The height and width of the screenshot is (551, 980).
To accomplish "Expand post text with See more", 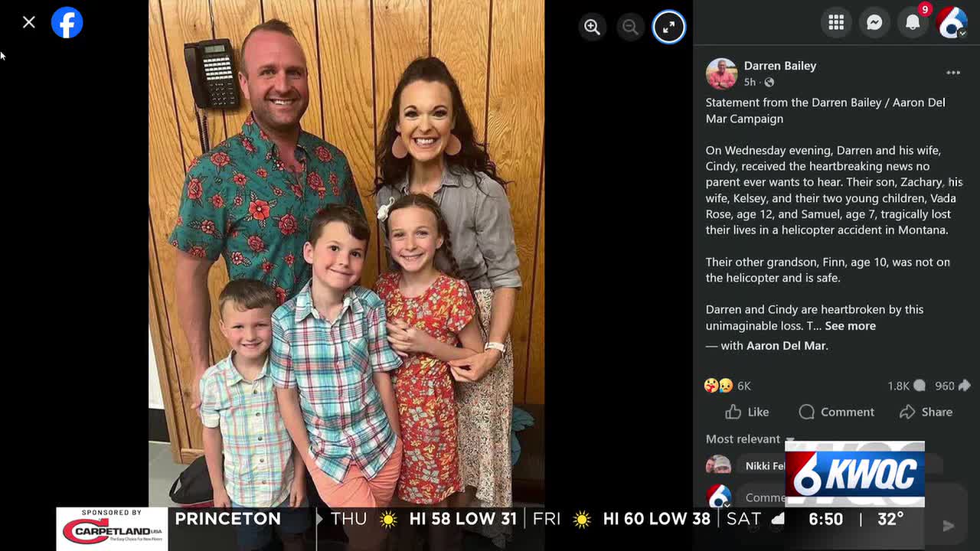I will (850, 326).
